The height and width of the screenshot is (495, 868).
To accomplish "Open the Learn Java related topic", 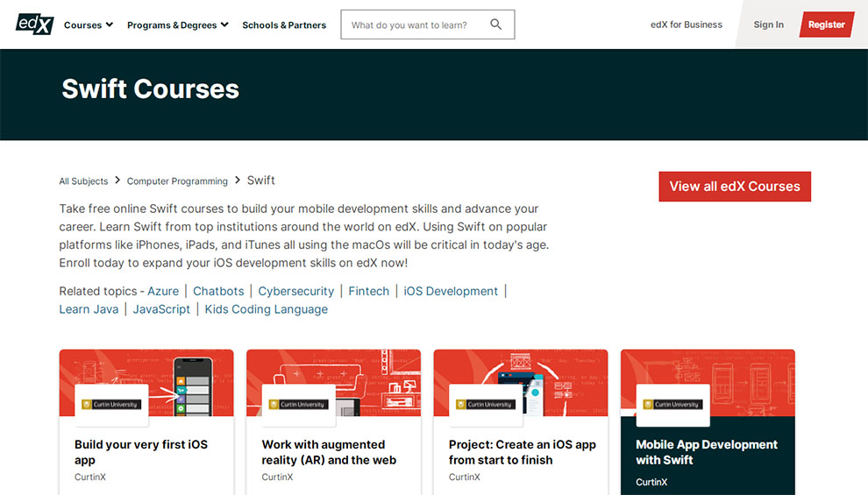I will click(89, 309).
